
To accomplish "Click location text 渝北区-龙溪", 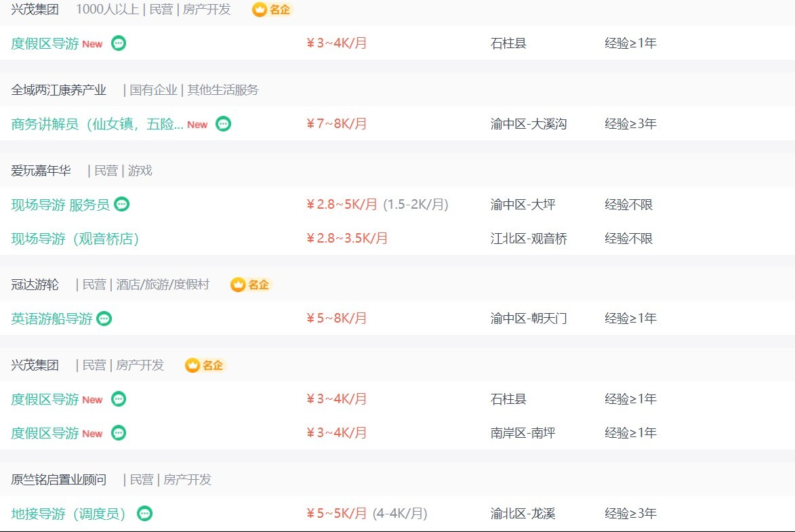I will pyautogui.click(x=523, y=513).
